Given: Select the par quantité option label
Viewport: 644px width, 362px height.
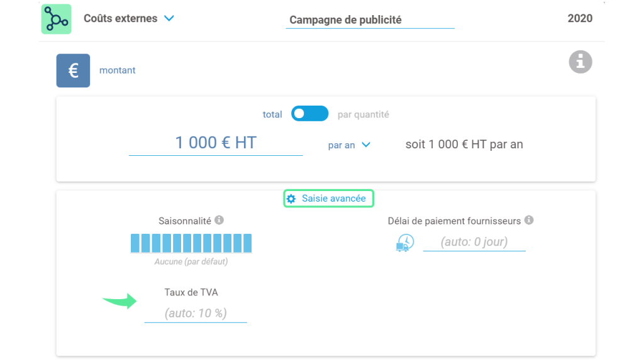Looking at the screenshot, I should 363,114.
